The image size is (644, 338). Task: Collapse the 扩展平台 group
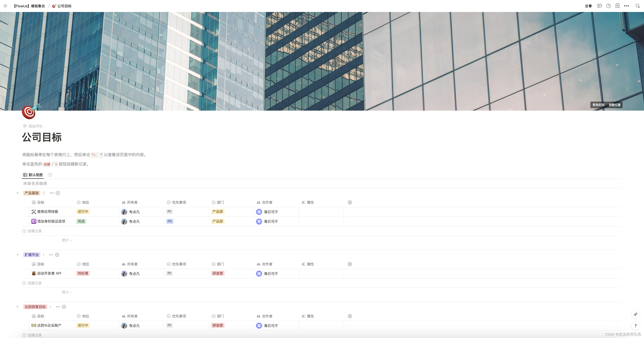tap(17, 255)
